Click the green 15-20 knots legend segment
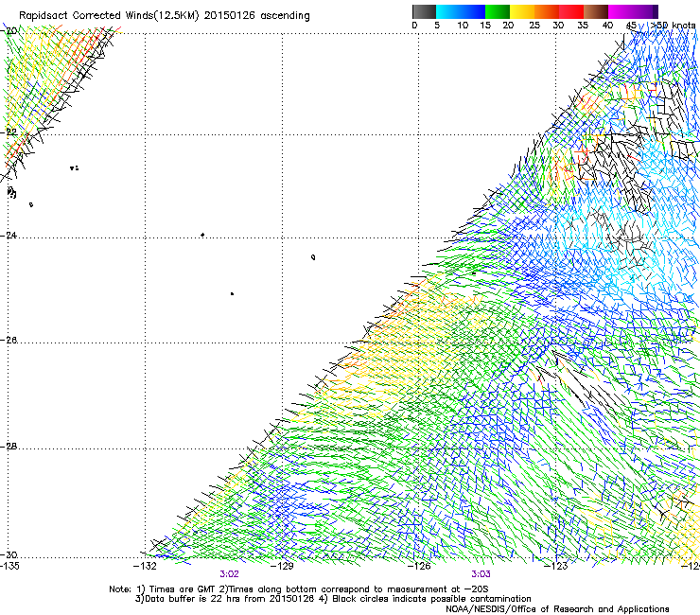The width and height of the screenshot is (700, 615). 498,11
